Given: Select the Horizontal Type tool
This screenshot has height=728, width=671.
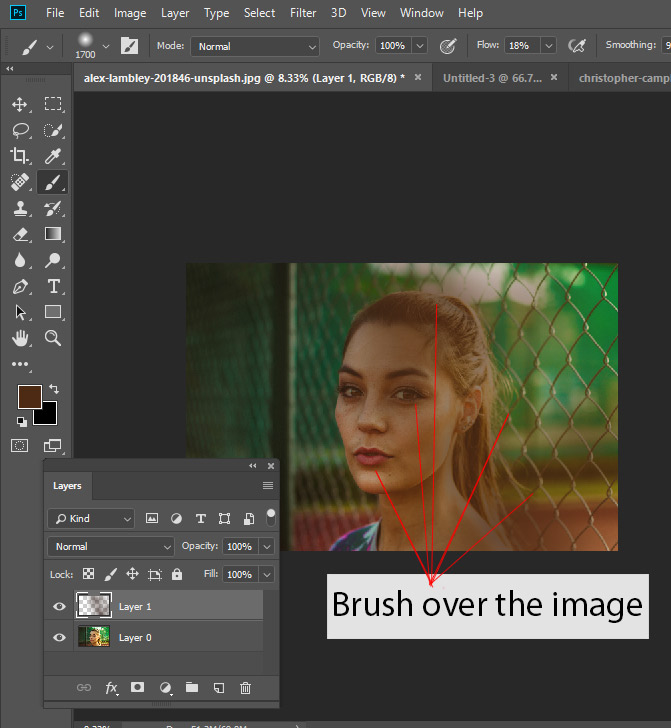Looking at the screenshot, I should (x=53, y=286).
